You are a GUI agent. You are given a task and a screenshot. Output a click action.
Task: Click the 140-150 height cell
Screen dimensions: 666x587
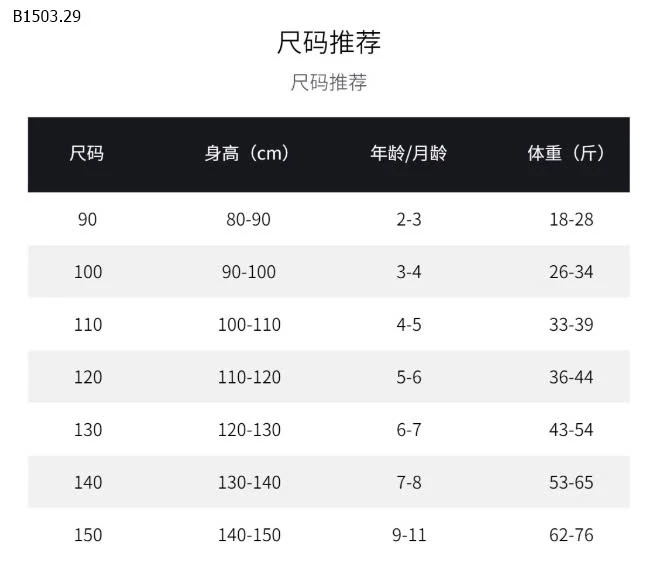249,535
